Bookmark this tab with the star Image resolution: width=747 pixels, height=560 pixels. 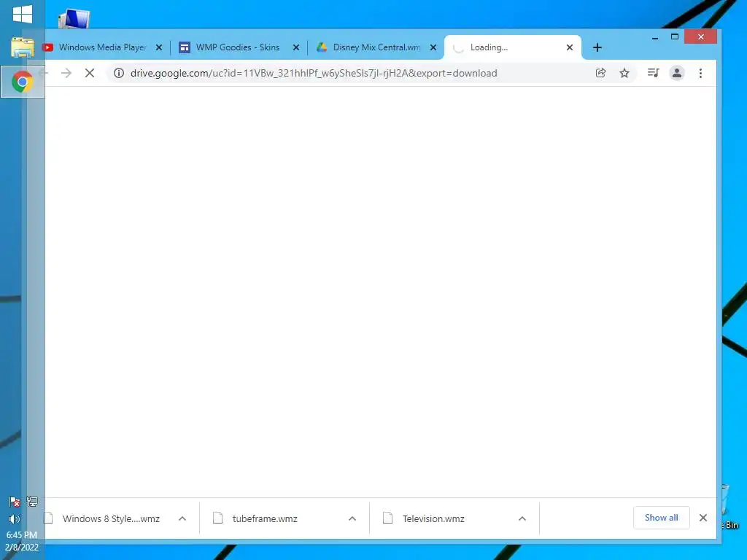624,73
